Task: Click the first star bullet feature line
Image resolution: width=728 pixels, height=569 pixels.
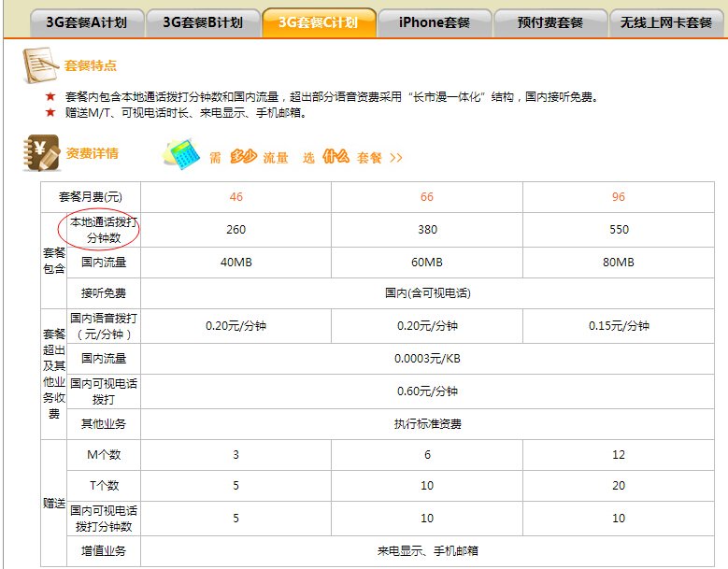Action: point(322,97)
